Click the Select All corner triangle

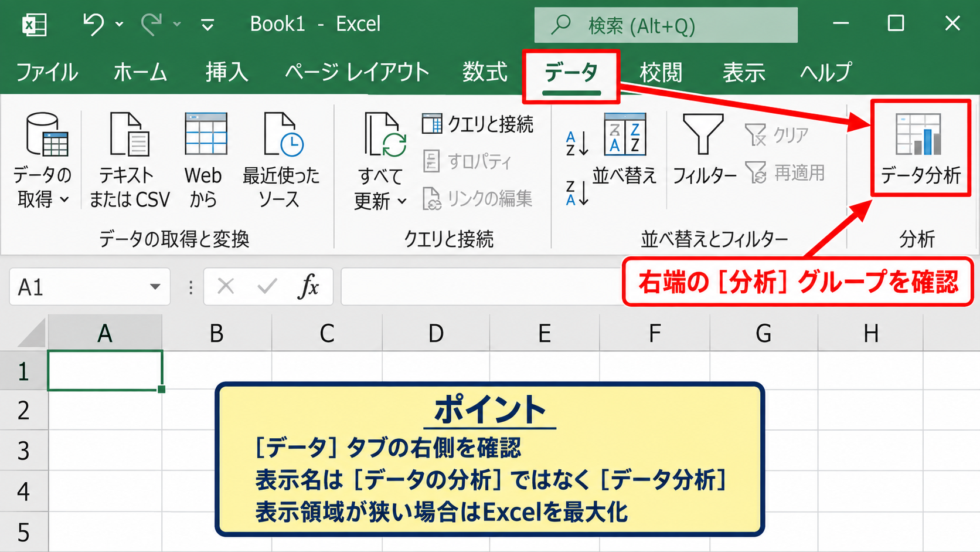click(31, 333)
